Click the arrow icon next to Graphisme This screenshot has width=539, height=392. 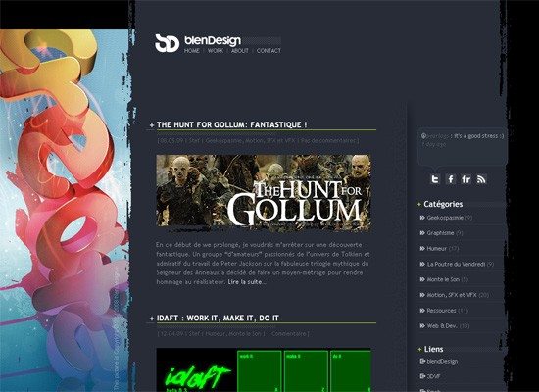422,233
